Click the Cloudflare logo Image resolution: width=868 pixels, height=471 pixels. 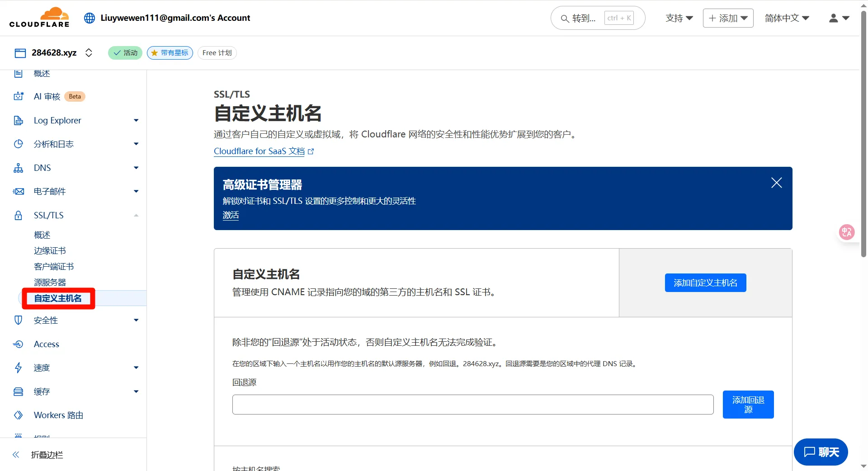click(39, 18)
